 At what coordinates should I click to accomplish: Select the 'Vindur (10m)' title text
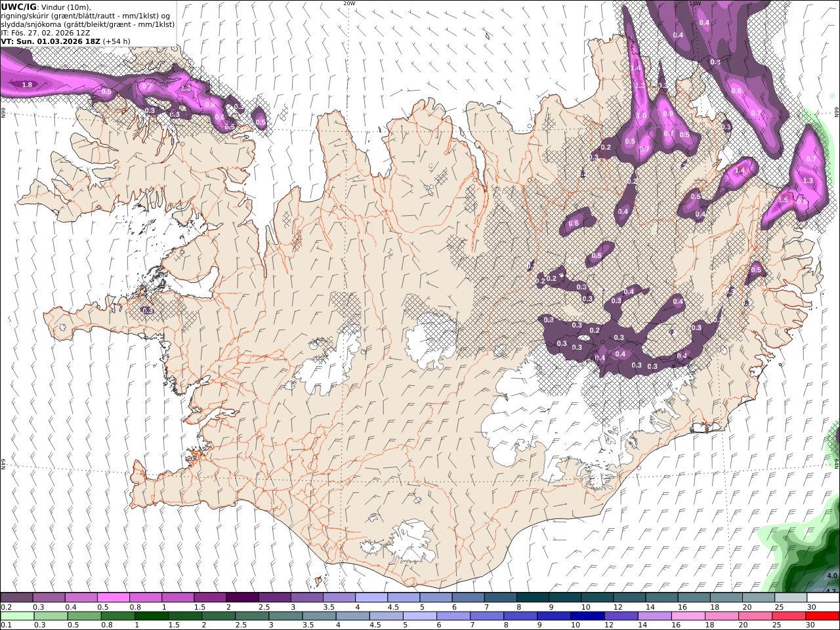[x=64, y=7]
